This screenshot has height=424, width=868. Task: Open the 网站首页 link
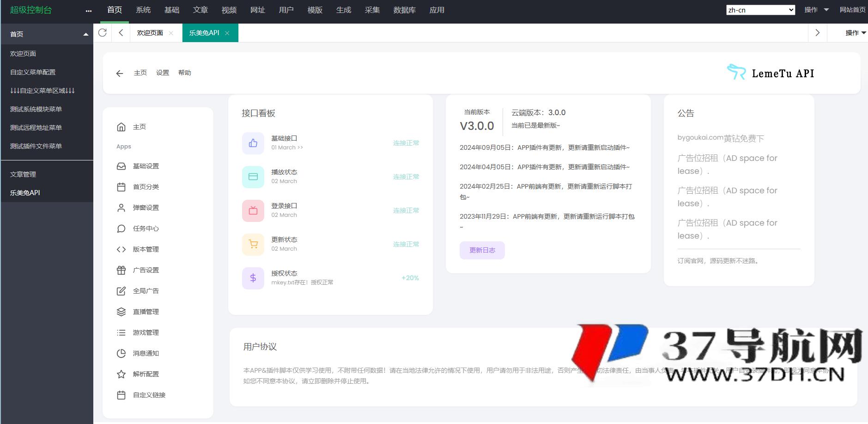pos(850,9)
